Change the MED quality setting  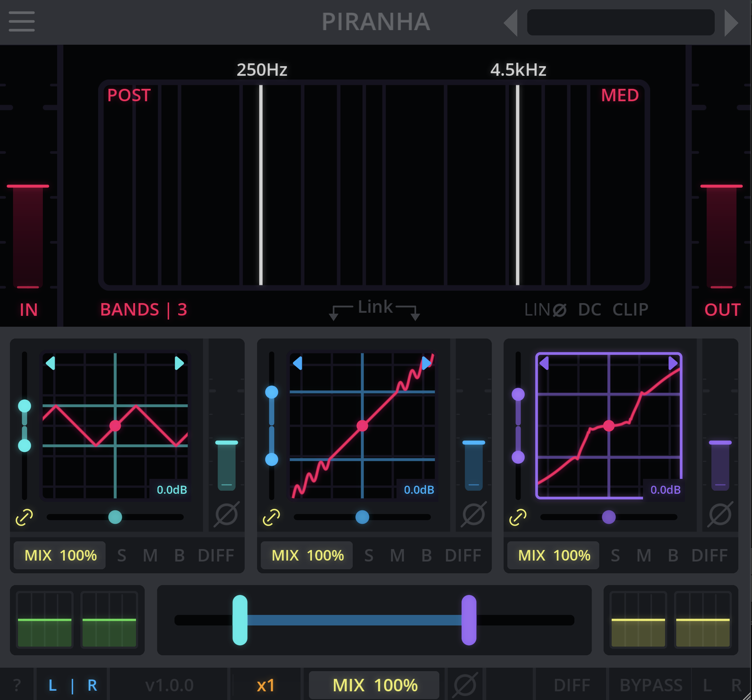pos(620,95)
